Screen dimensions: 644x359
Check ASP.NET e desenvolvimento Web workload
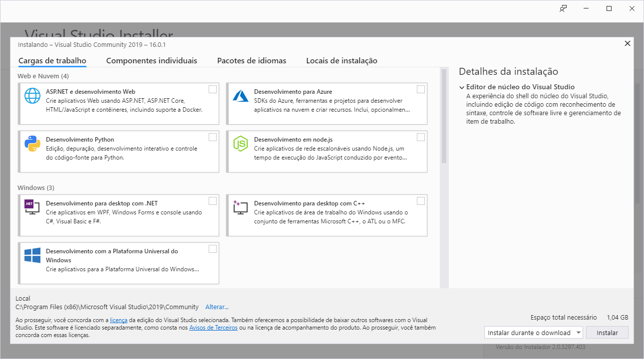[x=213, y=89]
